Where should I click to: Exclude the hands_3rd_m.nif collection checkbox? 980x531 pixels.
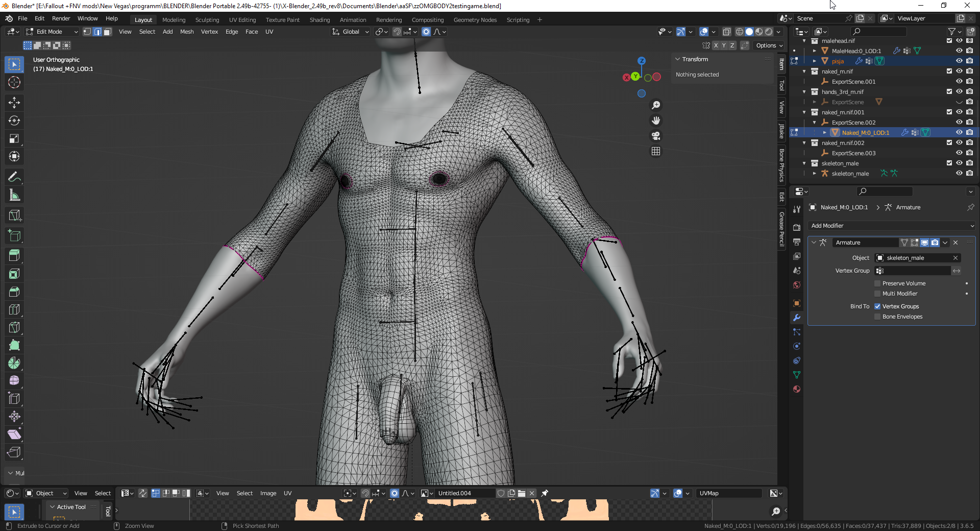(x=949, y=91)
